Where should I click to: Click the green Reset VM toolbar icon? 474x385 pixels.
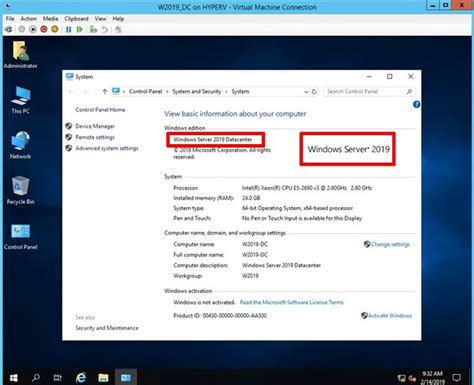click(x=79, y=30)
